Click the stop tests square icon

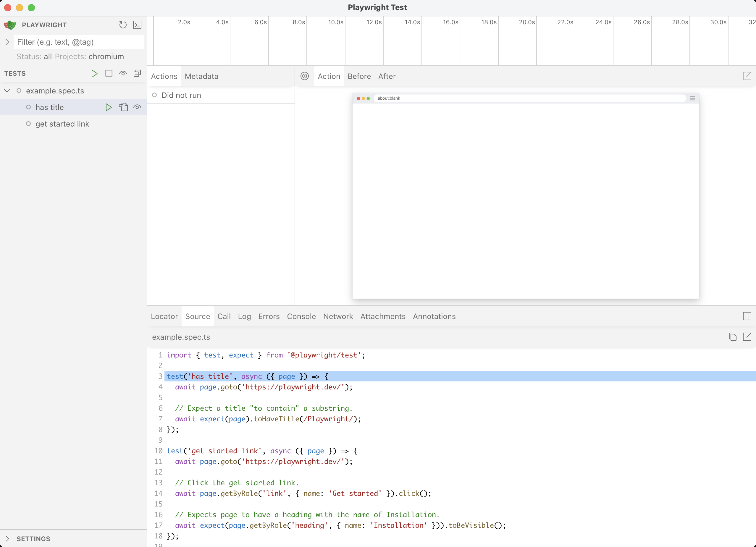pos(109,73)
